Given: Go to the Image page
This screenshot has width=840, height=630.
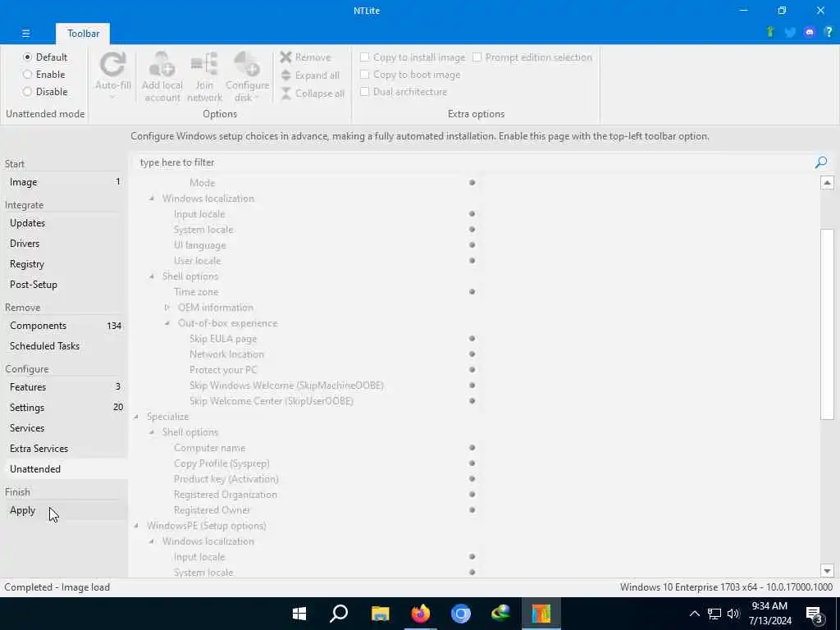Looking at the screenshot, I should click(64, 182).
